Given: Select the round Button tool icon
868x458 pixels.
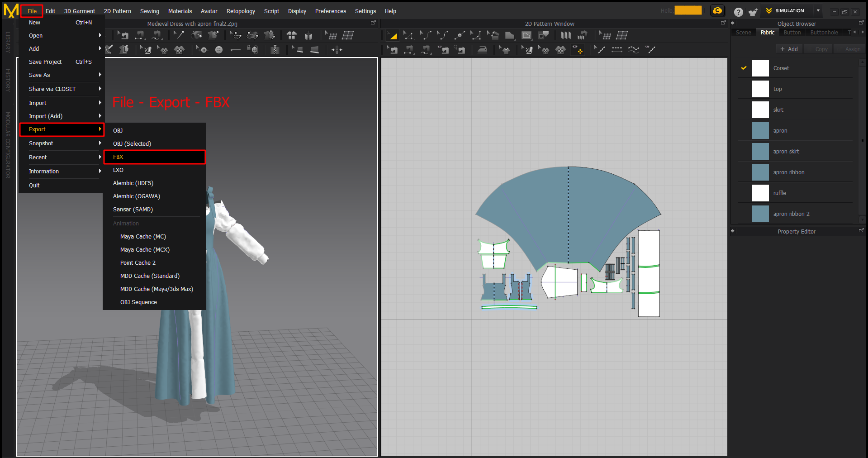Looking at the screenshot, I should [219, 50].
